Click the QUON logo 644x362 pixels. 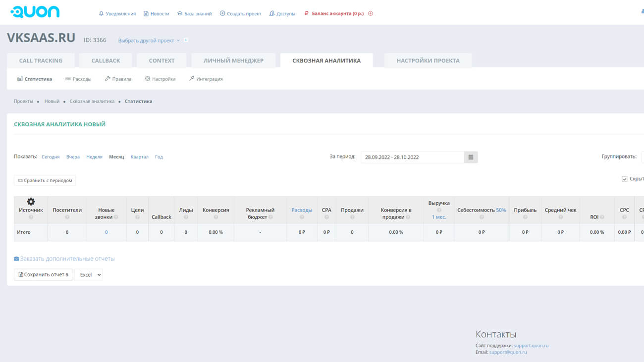[35, 12]
